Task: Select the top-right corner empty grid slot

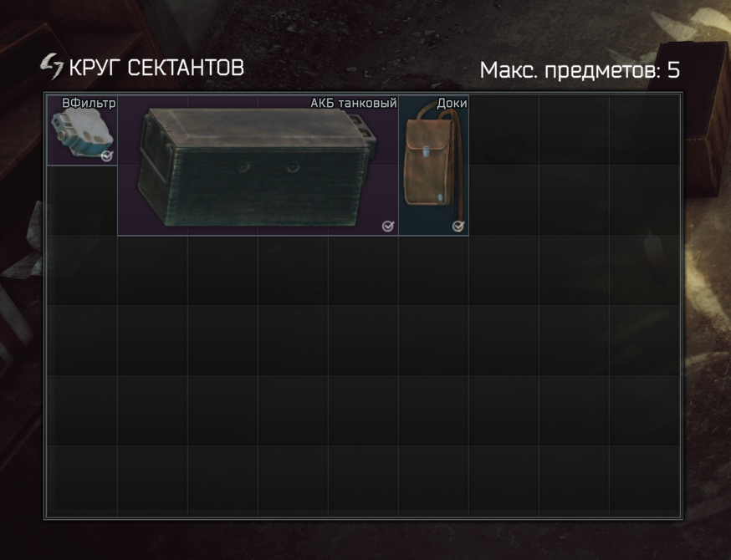Action: (x=644, y=130)
